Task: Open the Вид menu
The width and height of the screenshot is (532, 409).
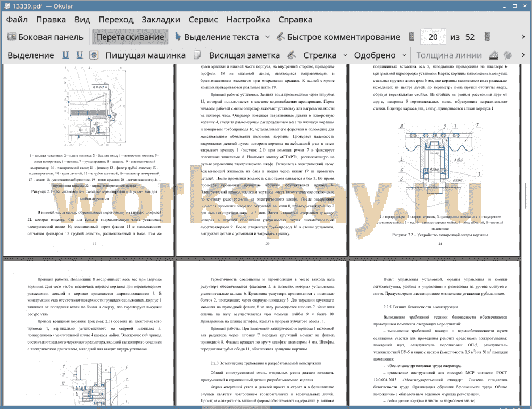Action: [82, 20]
